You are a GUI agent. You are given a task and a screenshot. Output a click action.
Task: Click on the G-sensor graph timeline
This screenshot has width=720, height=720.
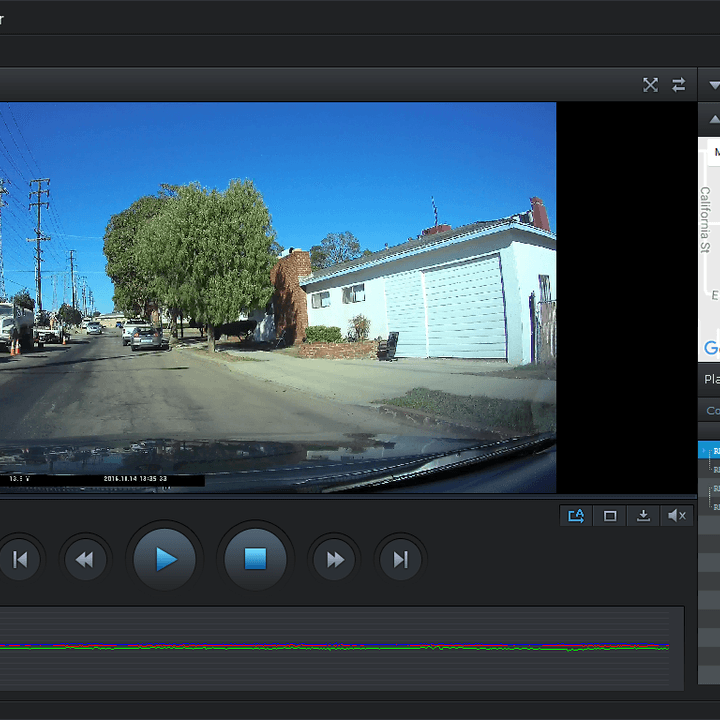[342, 648]
